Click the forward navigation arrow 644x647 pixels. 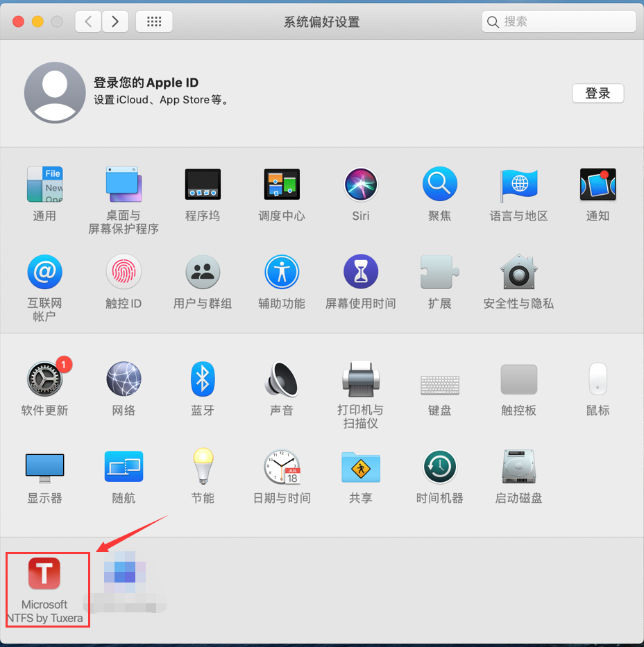115,21
